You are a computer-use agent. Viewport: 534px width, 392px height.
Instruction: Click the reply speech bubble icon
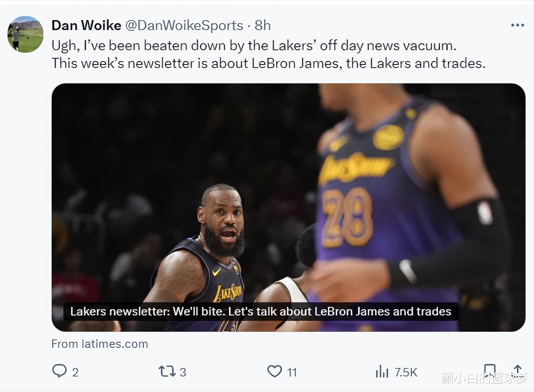[x=59, y=371]
